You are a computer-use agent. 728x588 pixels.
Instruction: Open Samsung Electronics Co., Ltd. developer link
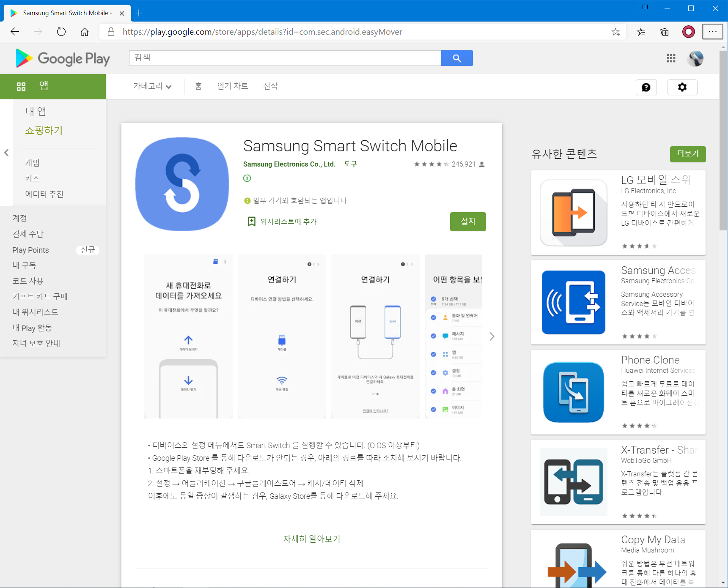pos(289,164)
